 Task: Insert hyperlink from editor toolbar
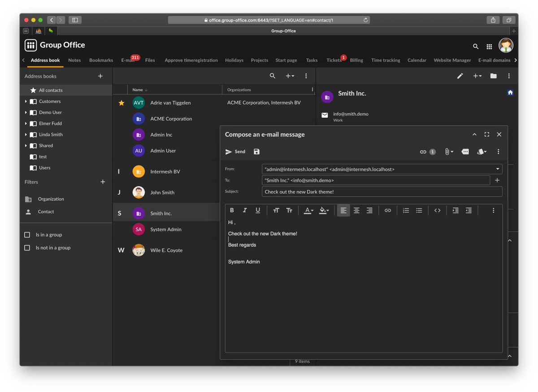click(x=388, y=211)
